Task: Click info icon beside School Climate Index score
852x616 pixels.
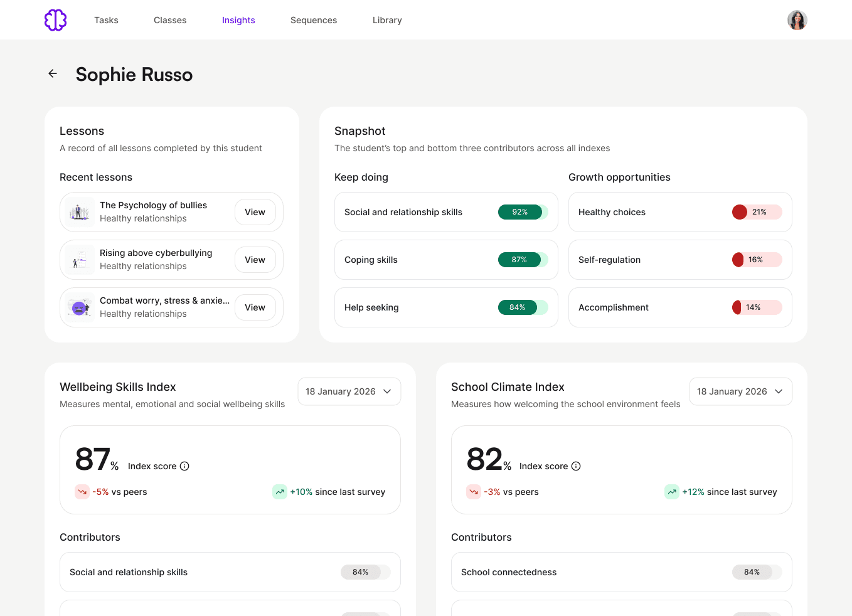Action: pyautogui.click(x=576, y=466)
